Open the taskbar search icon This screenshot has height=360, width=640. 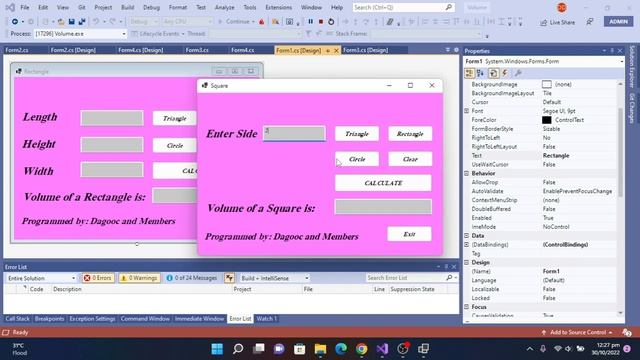point(238,349)
